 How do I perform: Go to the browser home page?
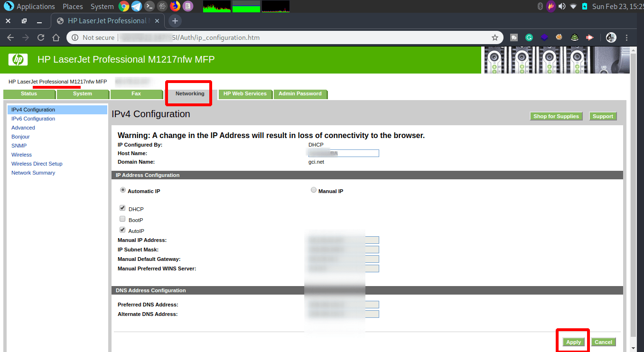coord(56,37)
